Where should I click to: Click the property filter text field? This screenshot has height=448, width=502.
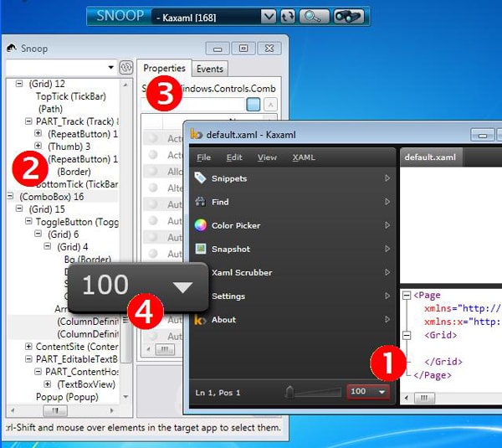coord(192,105)
